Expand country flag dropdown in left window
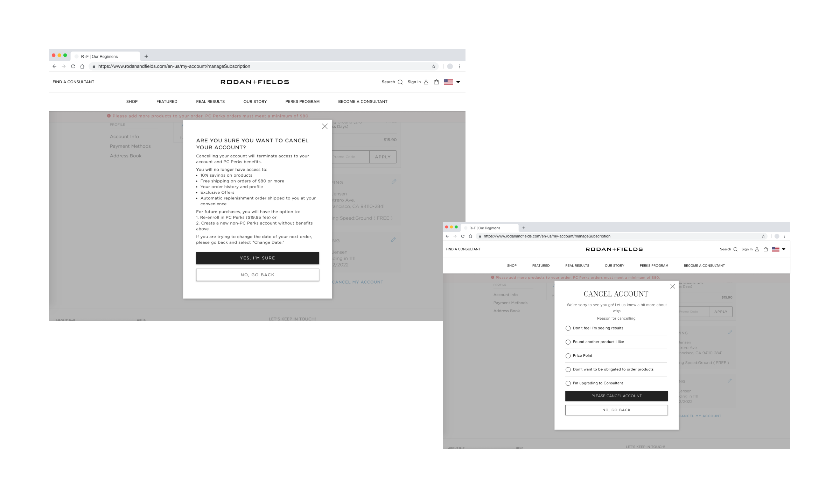This screenshot has height=504, width=840. 458,82
